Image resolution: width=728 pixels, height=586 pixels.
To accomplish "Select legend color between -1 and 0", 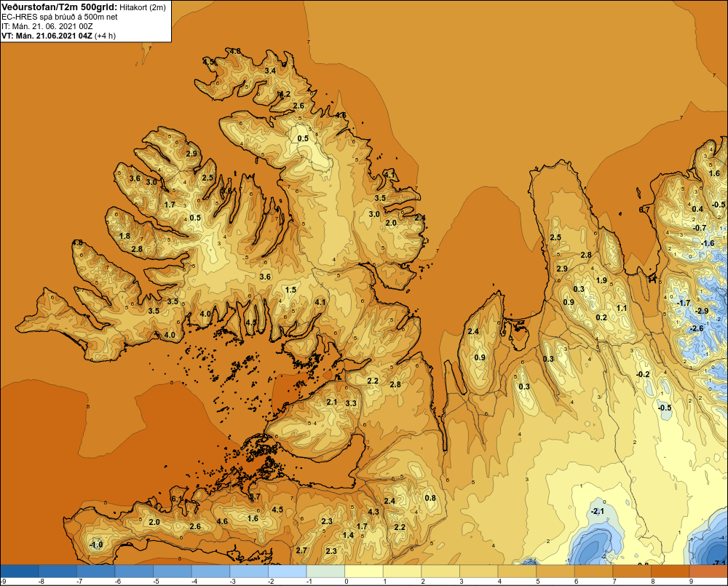I will pos(325,571).
